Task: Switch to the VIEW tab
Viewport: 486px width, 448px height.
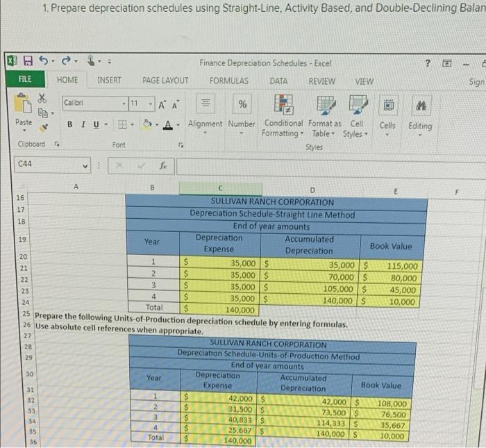Action: (x=364, y=82)
